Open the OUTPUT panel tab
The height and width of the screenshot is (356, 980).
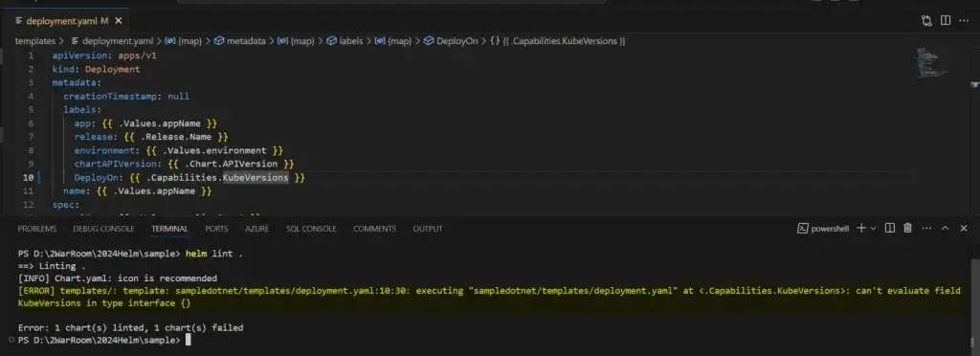point(428,229)
